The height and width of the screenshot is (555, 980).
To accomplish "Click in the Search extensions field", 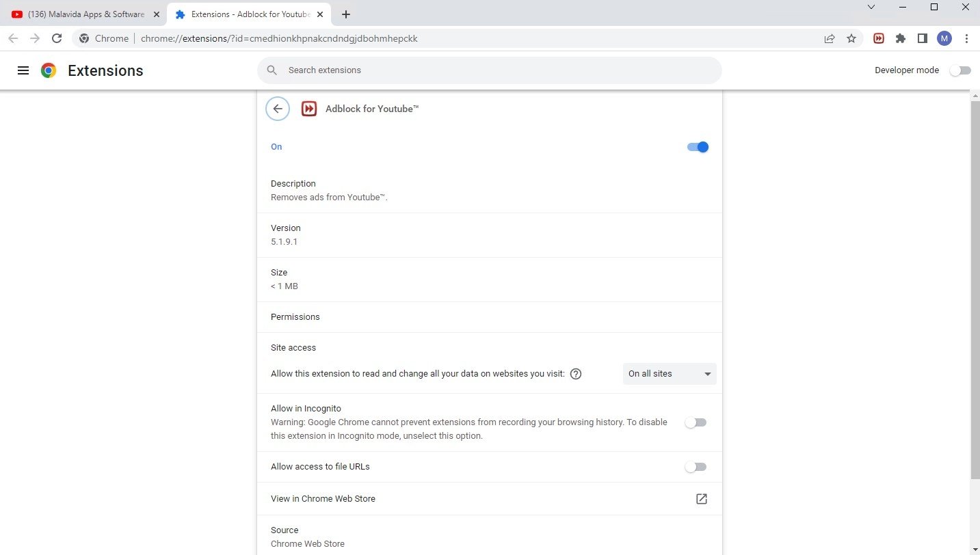I will [490, 70].
